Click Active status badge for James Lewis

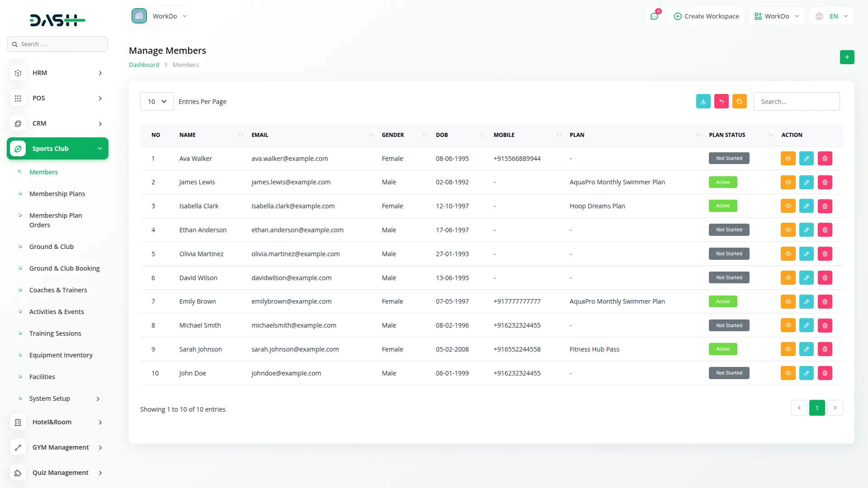[722, 183]
